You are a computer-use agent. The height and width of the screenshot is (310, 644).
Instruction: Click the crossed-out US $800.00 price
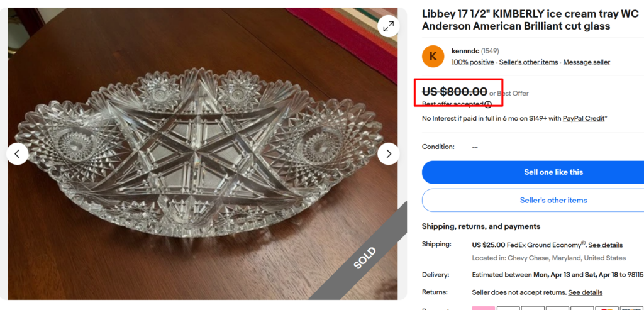pyautogui.click(x=454, y=92)
